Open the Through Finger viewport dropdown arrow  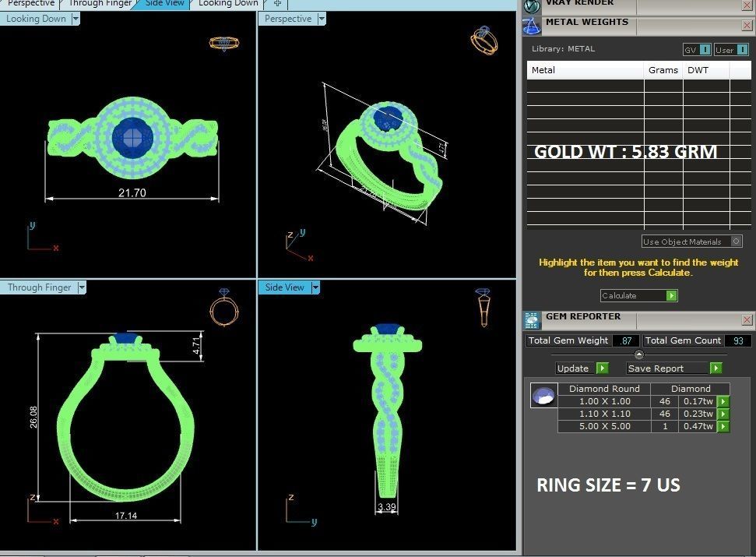click(x=82, y=287)
